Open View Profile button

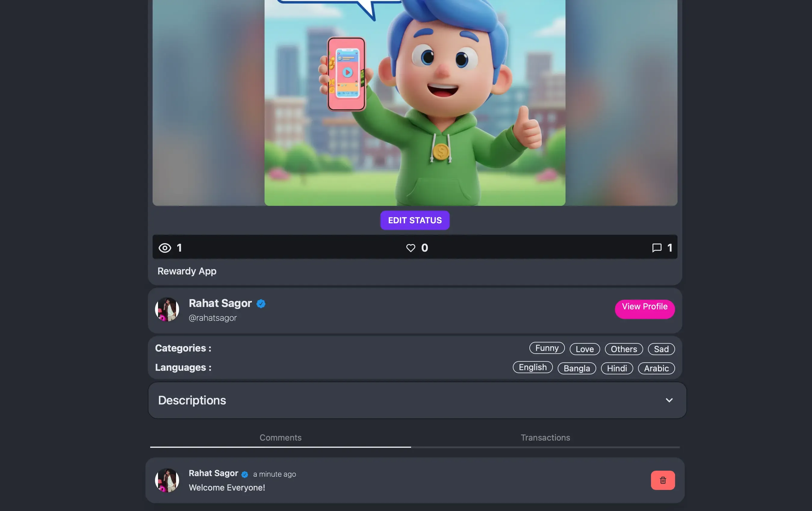point(644,309)
